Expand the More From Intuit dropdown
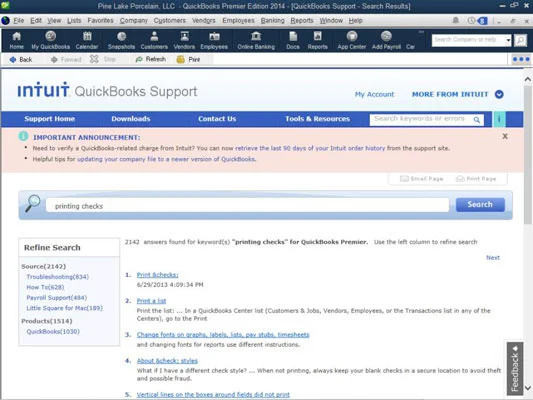This screenshot has width=533, height=400. click(499, 94)
